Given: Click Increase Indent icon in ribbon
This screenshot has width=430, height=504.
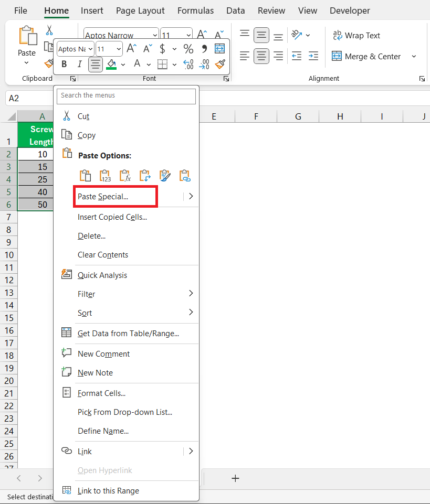Looking at the screenshot, I should [313, 56].
